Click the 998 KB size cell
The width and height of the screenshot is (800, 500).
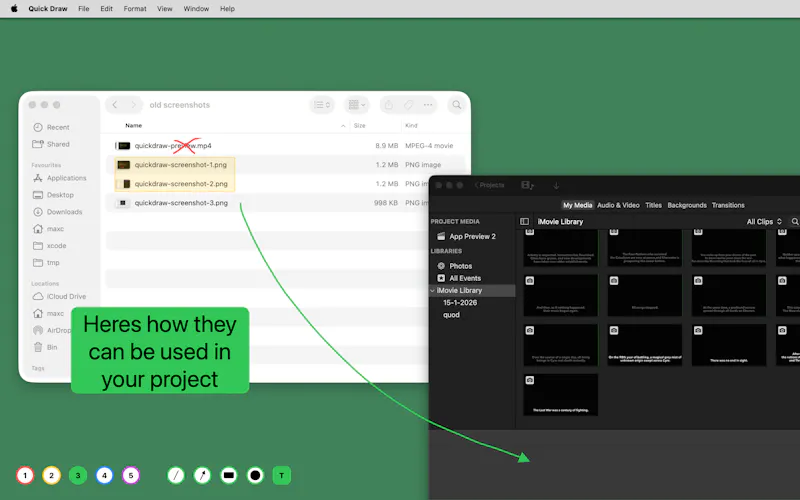[386, 203]
